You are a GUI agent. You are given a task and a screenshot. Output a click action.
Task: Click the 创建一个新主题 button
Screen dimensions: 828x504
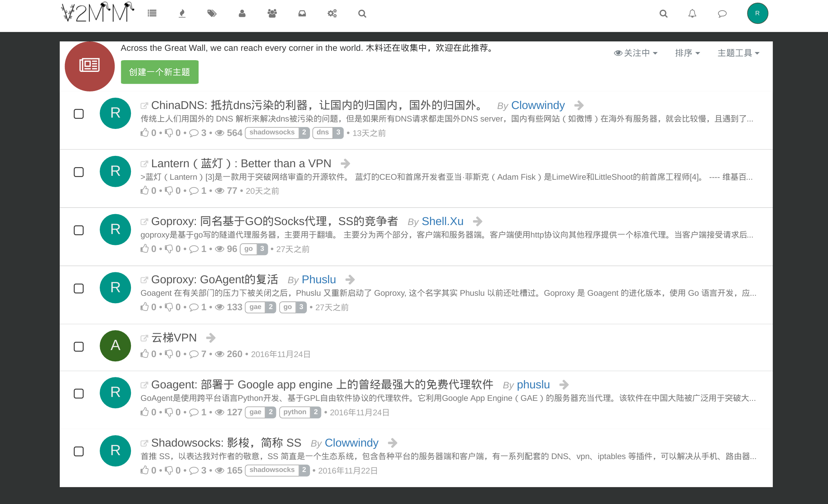[160, 72]
